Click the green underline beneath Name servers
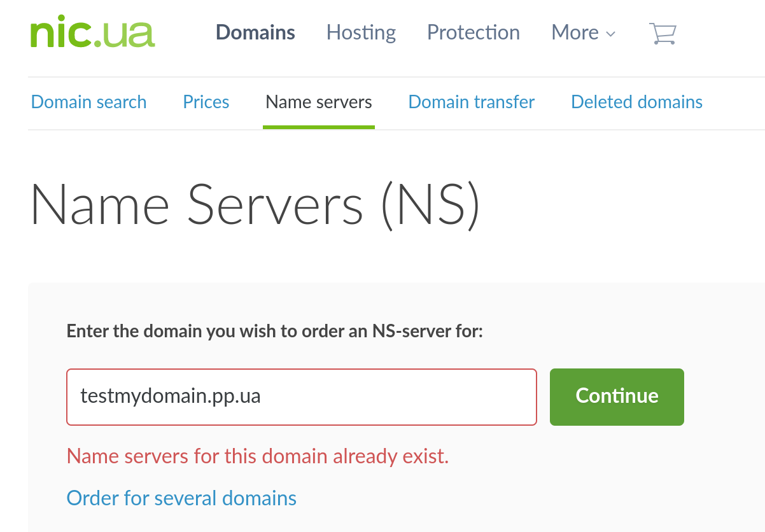Image resolution: width=765 pixels, height=532 pixels. click(x=318, y=127)
